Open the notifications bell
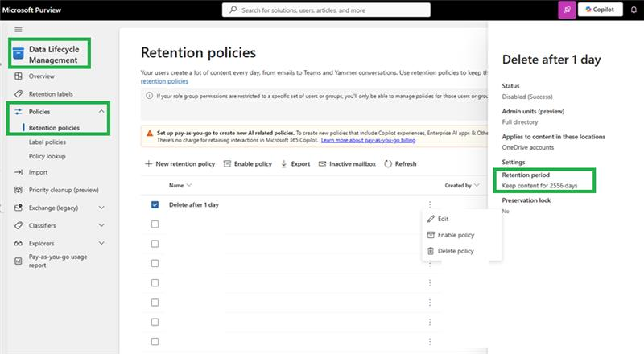Viewport: 644px width, 354px height. click(x=634, y=10)
